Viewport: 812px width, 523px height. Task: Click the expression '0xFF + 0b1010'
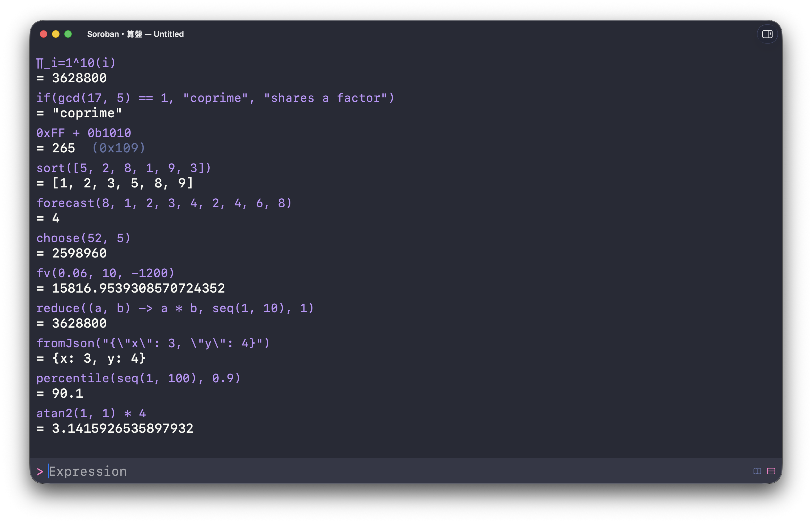click(84, 133)
